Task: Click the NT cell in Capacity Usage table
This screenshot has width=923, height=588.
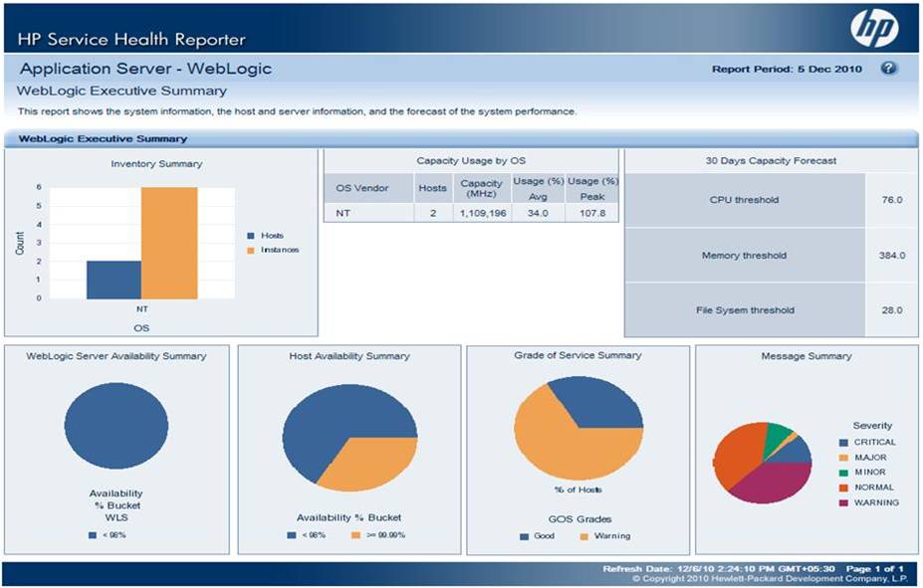Action: coord(367,213)
